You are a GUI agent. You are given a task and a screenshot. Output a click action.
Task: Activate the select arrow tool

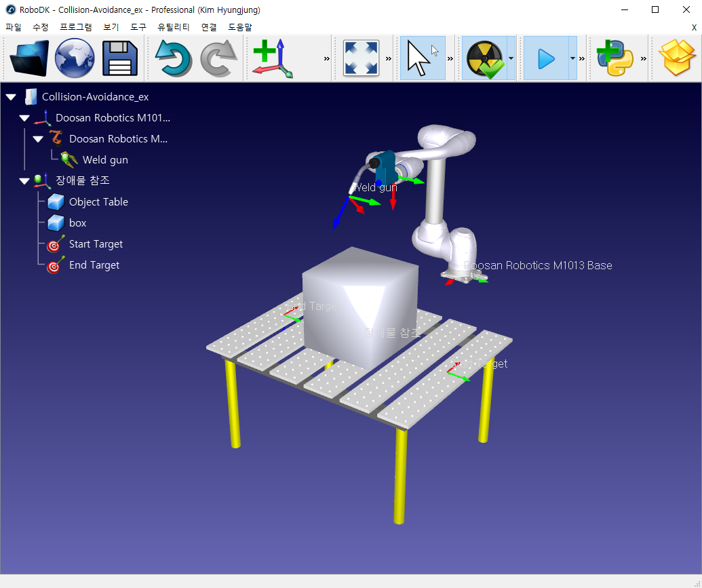point(423,58)
